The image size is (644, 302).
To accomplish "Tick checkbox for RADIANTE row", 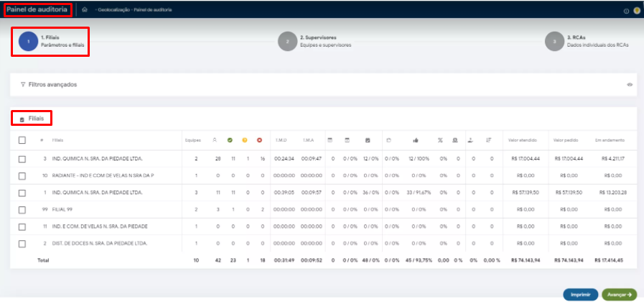I will coord(22,175).
